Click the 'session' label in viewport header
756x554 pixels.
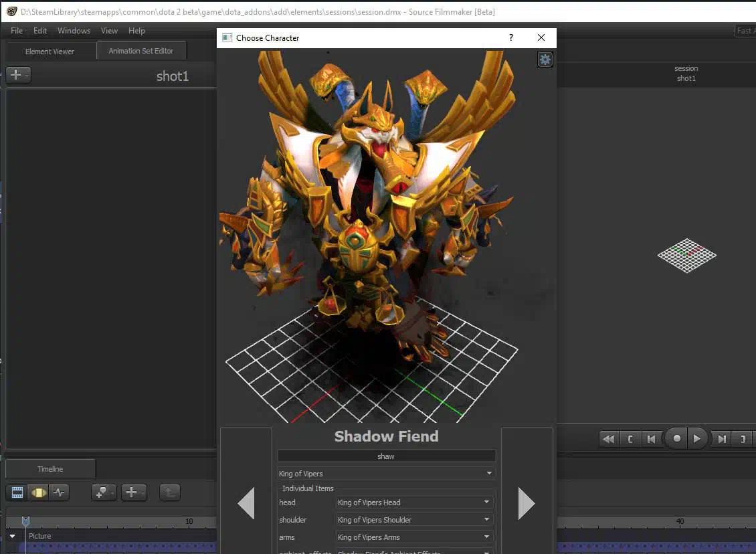(x=686, y=68)
